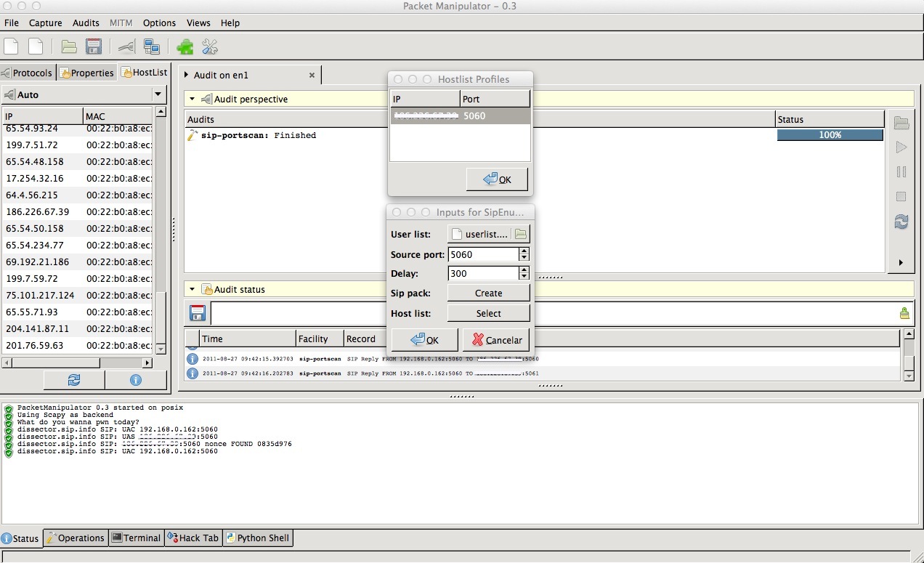Click the interface plug toolbar icon
This screenshot has width=924, height=563.
pos(126,47)
